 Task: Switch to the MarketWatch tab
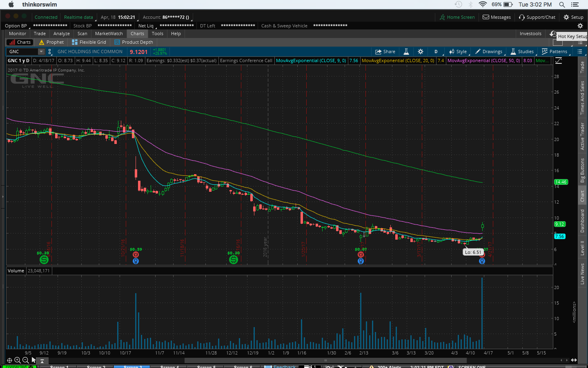point(109,34)
